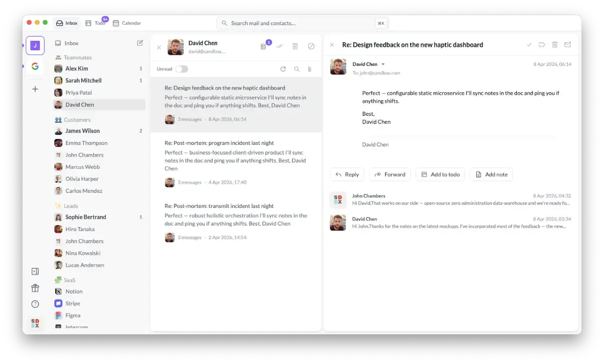
Task: Select Nina Kowalski in Leads
Action: [x=99, y=253]
